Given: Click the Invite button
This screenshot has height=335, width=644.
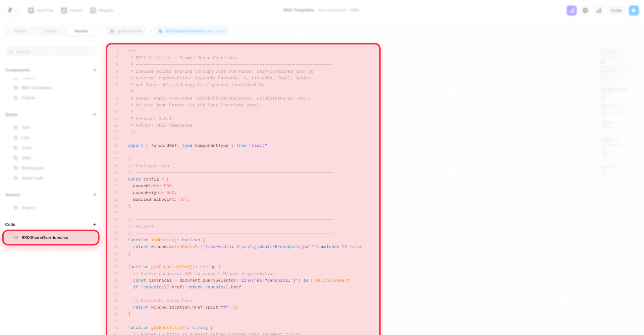Looking at the screenshot, I should 616,10.
